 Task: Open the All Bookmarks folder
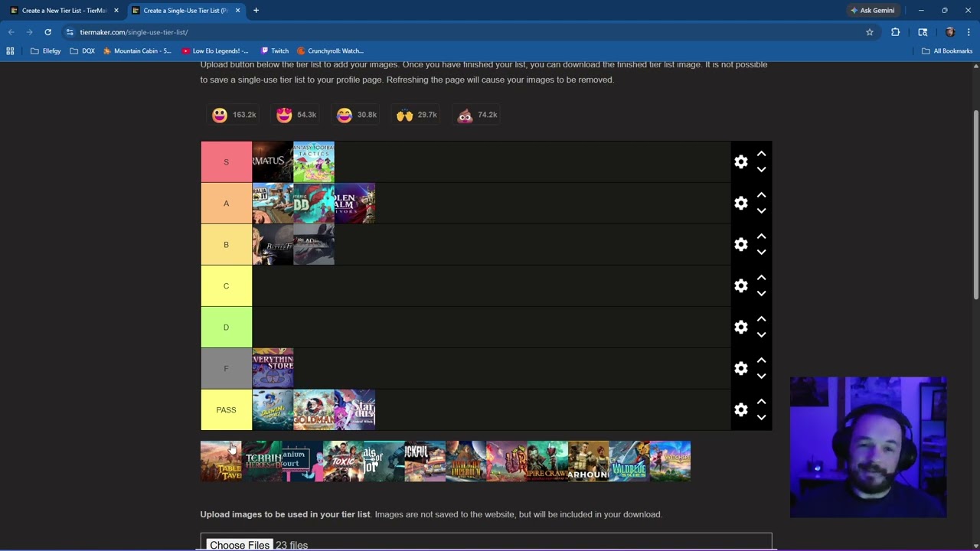[x=947, y=51]
